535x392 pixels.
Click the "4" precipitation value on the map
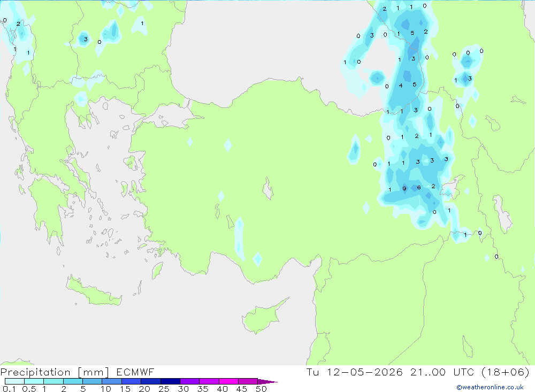tap(401, 85)
